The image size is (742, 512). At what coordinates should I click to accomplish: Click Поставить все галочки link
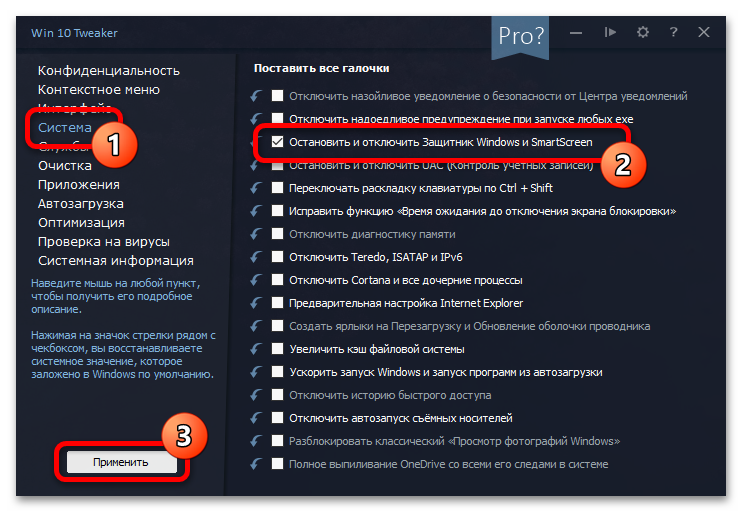[x=322, y=68]
